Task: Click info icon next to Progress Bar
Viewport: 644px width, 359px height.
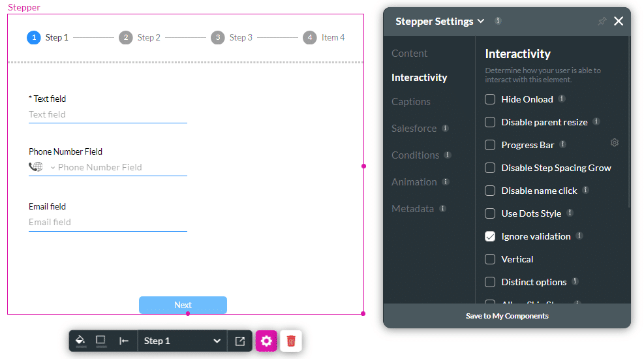Action: pos(562,144)
